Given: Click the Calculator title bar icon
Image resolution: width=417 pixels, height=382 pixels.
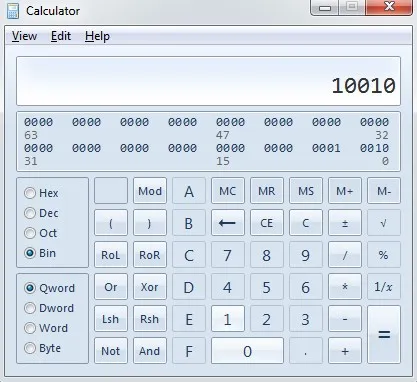Looking at the screenshot, I should pos(13,11).
